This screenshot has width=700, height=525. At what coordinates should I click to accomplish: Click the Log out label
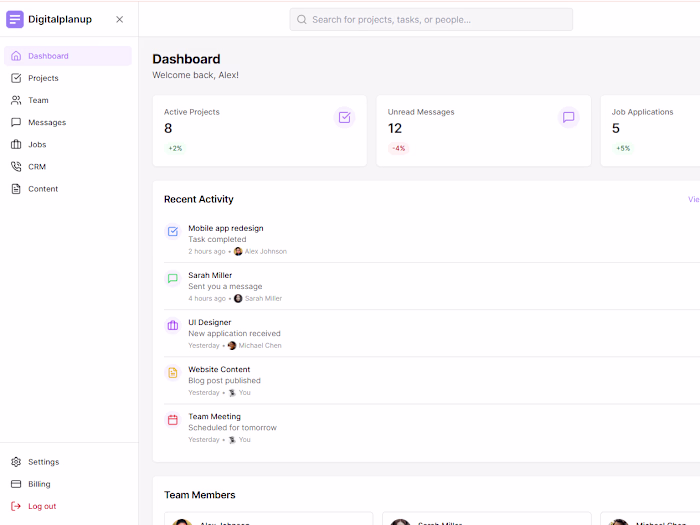(42, 506)
